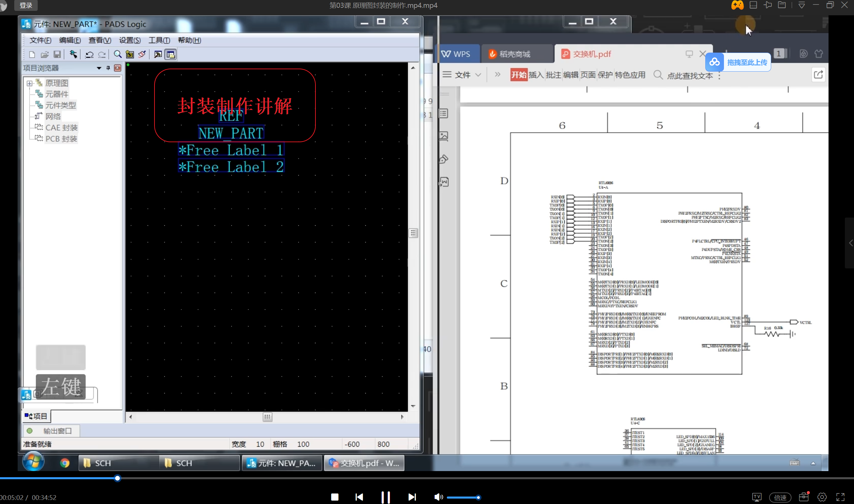Adjust the volume slider handle
Screen dimensions: 854x504
(478, 498)
